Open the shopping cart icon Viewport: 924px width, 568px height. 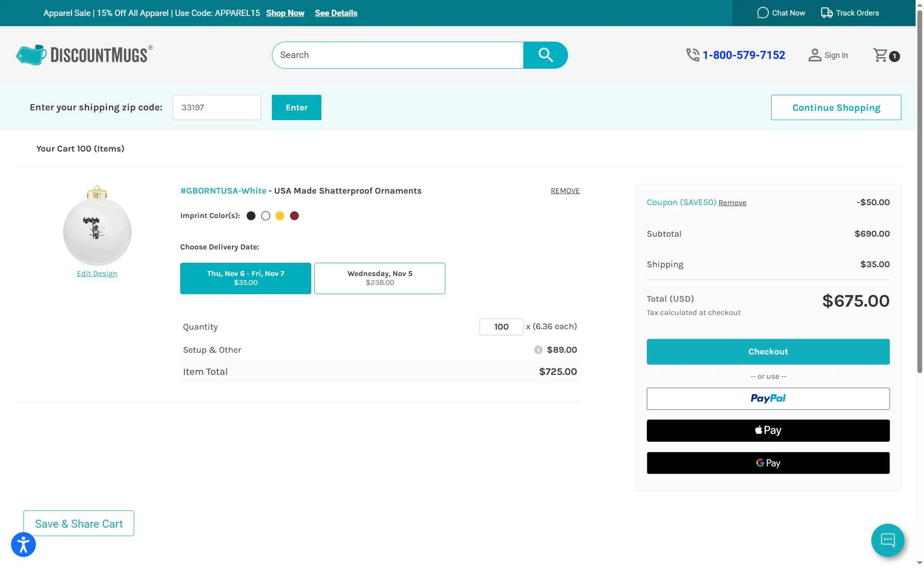(881, 55)
